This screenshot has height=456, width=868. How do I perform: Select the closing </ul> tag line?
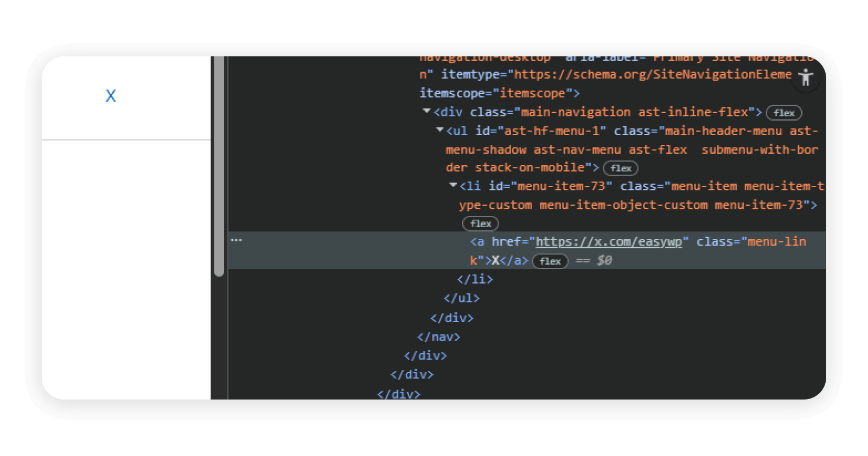click(x=462, y=298)
